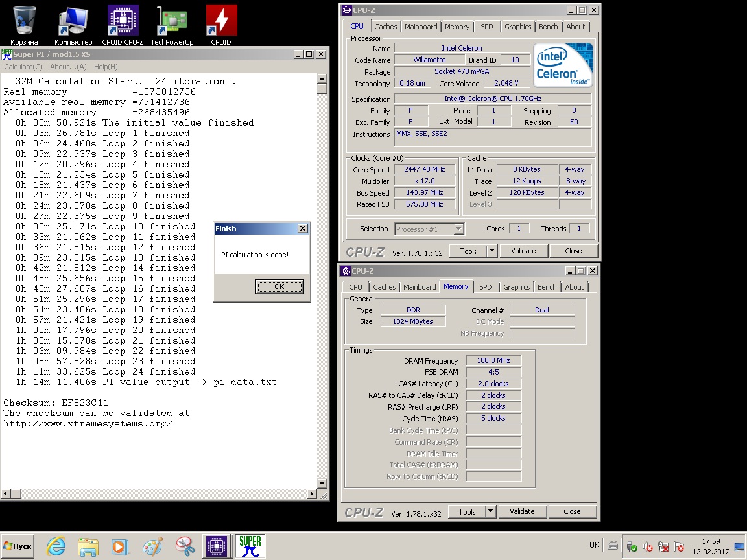
Task: Open Processor #1 selection dropdown
Action: pyautogui.click(x=429, y=229)
